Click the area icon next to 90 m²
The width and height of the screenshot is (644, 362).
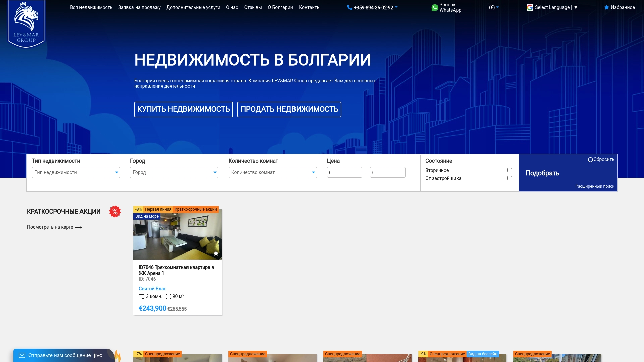pyautogui.click(x=168, y=296)
